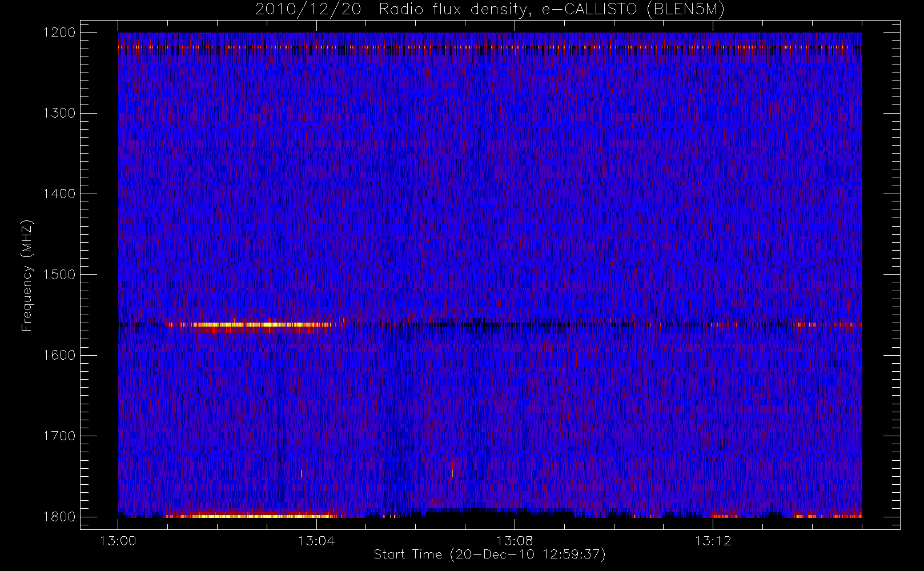
Task: Click the 1600 frequency tick label
Action: (x=59, y=355)
